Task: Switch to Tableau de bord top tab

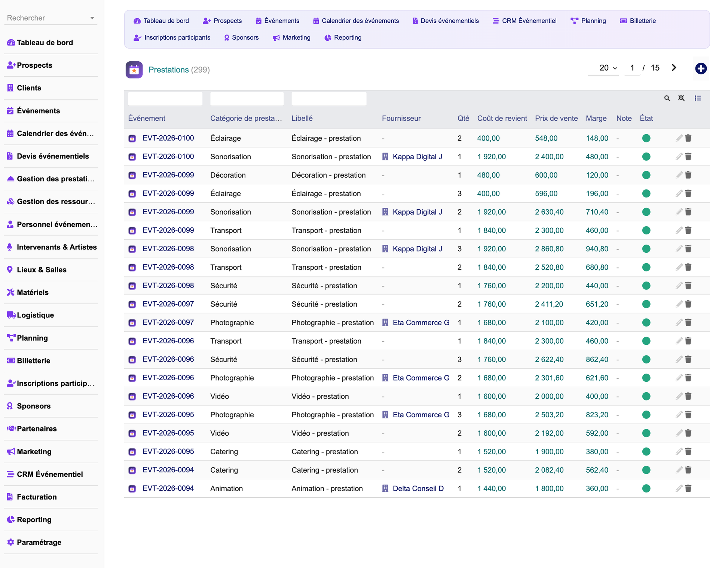Action: (161, 21)
